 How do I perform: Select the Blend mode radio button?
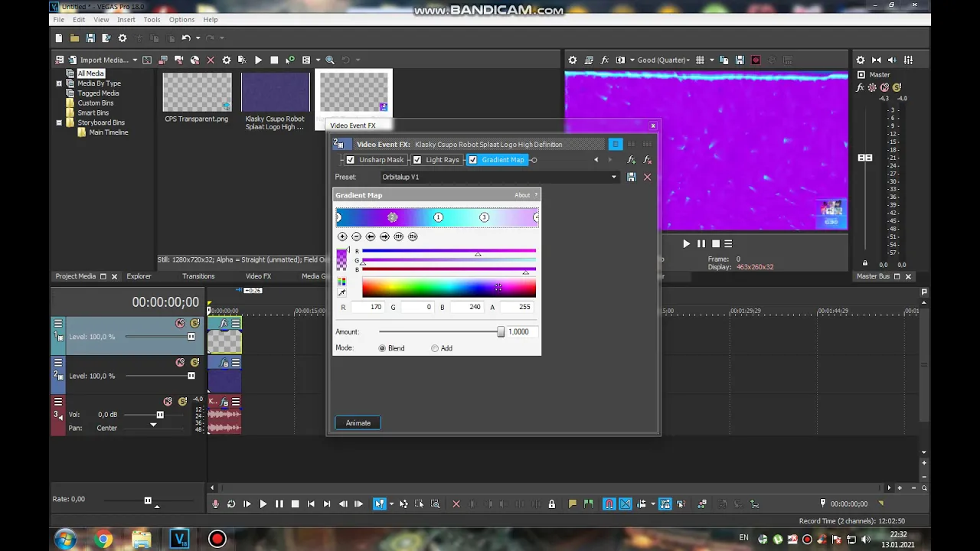(382, 348)
